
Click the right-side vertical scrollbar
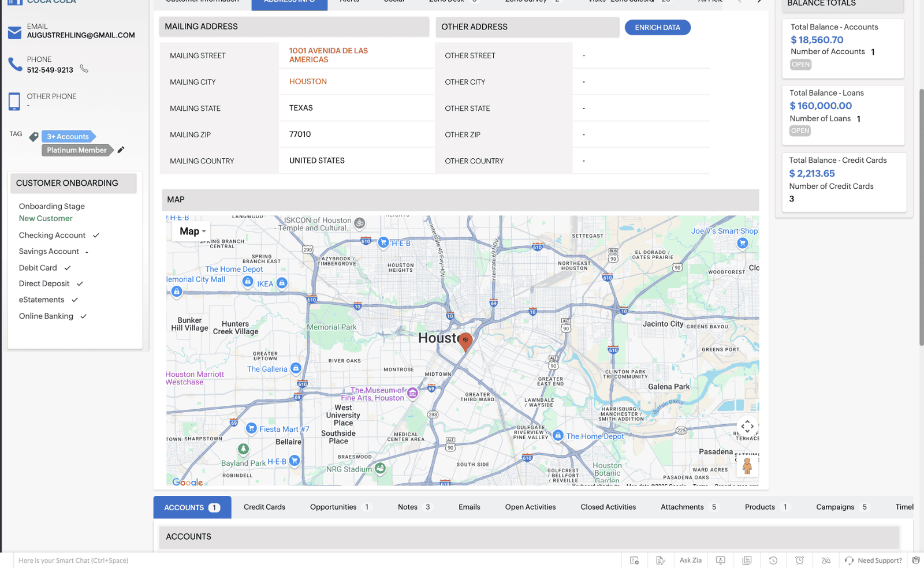[x=921, y=217]
